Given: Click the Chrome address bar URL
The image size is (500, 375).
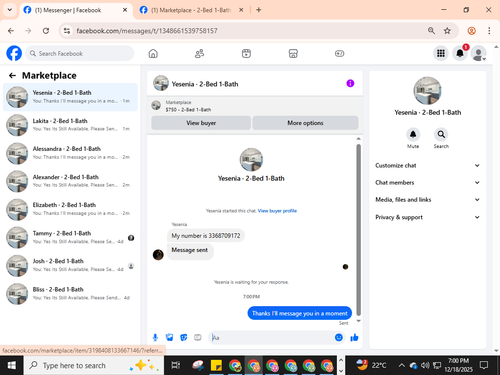Looking at the screenshot, I should (147, 31).
